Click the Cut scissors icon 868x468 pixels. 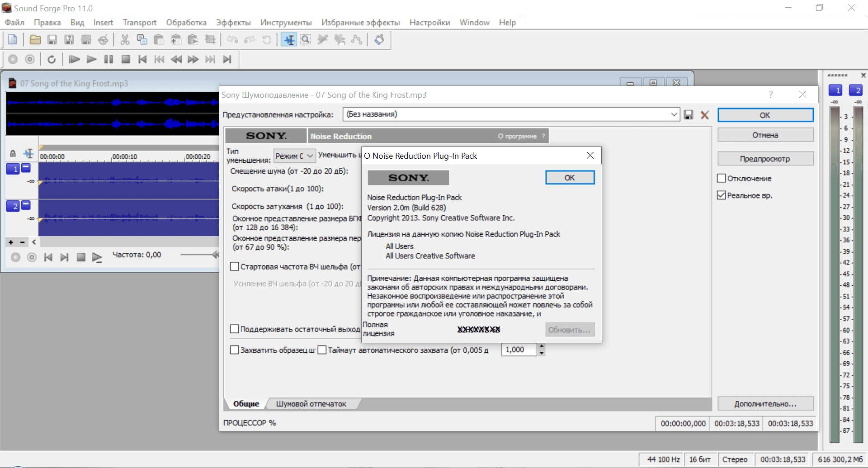125,40
